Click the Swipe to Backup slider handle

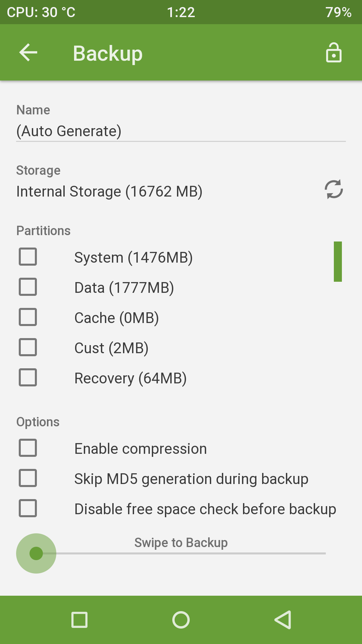click(x=36, y=553)
